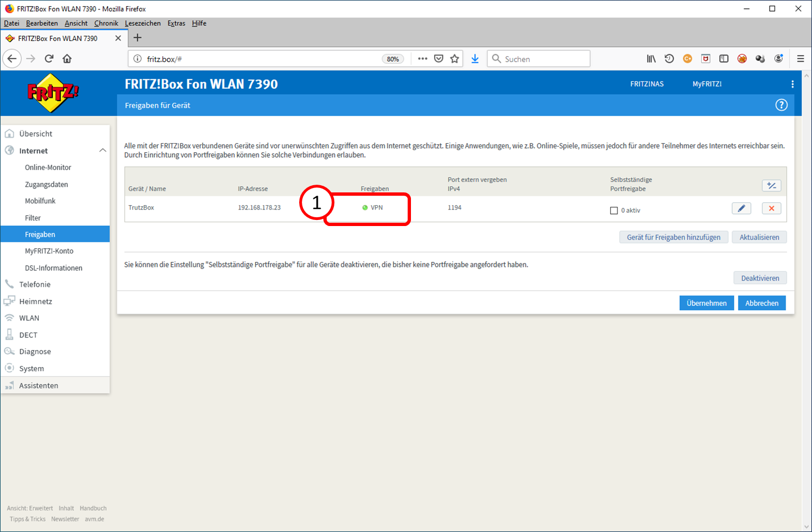Collapse the Internet menu section

pyautogui.click(x=102, y=151)
